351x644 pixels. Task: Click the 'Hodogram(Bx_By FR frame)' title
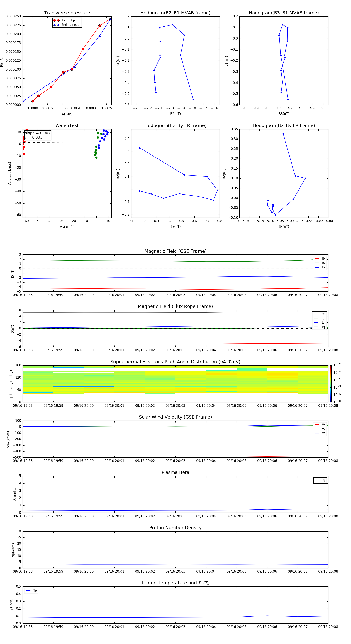[x=284, y=125]
